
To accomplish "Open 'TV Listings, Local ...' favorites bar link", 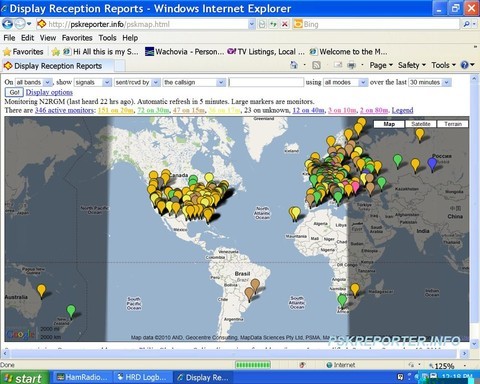I will point(266,52).
